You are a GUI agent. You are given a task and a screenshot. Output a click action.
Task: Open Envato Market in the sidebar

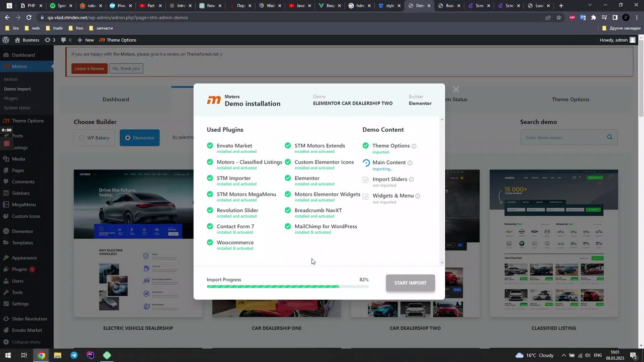tap(27, 330)
